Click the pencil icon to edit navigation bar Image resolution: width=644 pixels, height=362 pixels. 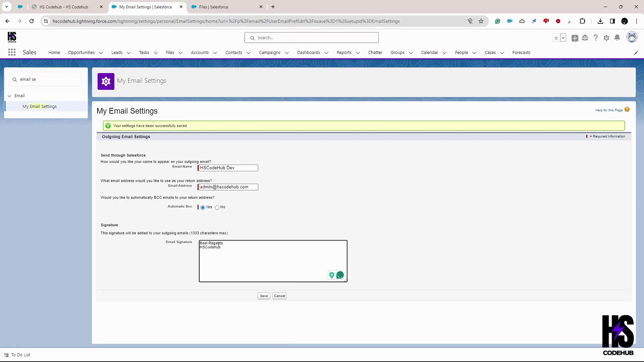(x=636, y=53)
